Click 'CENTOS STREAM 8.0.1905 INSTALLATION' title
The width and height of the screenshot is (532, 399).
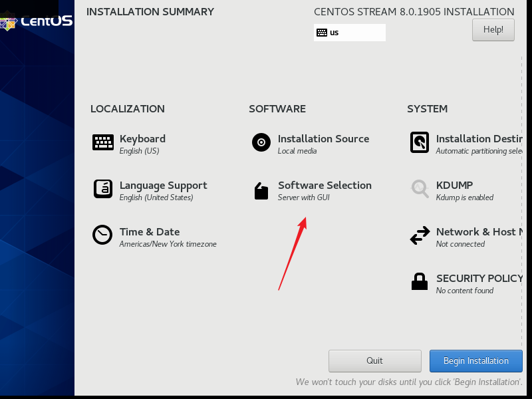tap(414, 12)
